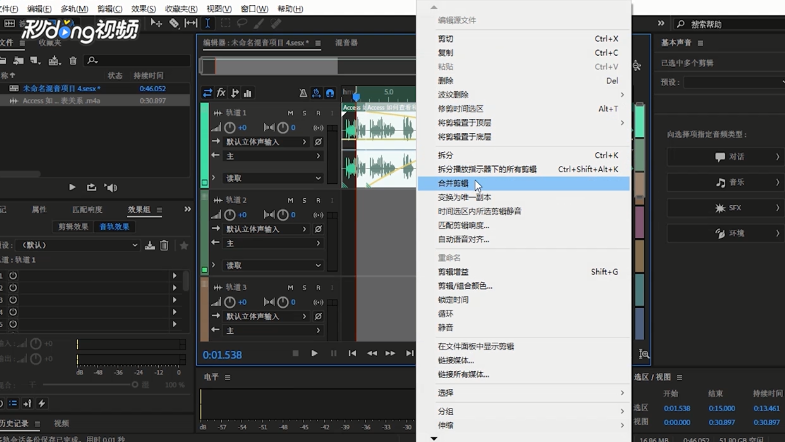785x442 pixels.
Task: Choose Split in context menu
Action: [x=523, y=155]
